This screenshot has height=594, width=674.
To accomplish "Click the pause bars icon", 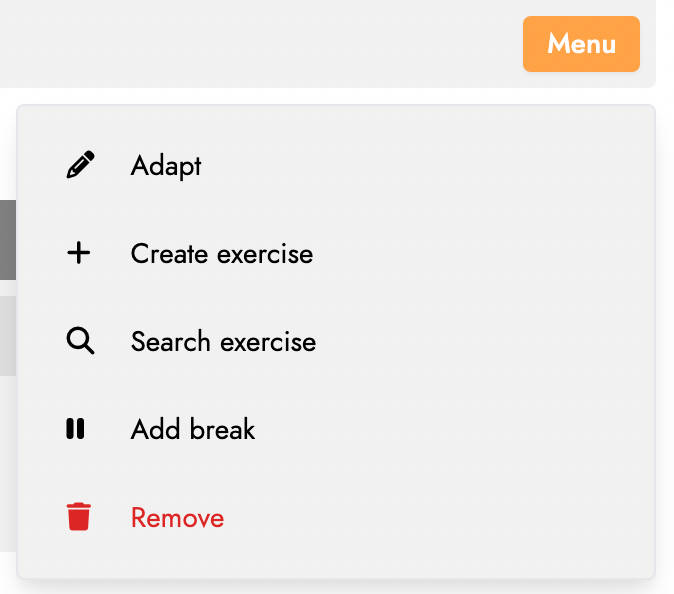I will (x=75, y=429).
